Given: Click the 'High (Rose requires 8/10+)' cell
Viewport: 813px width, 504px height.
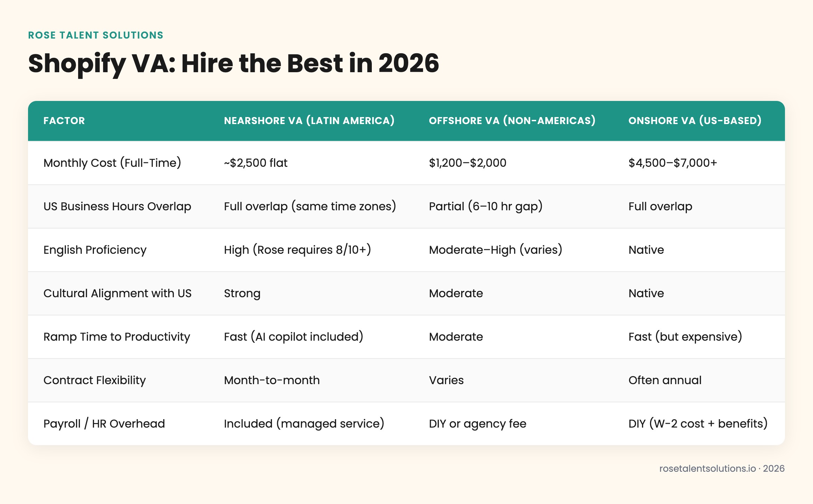Looking at the screenshot, I should point(298,250).
